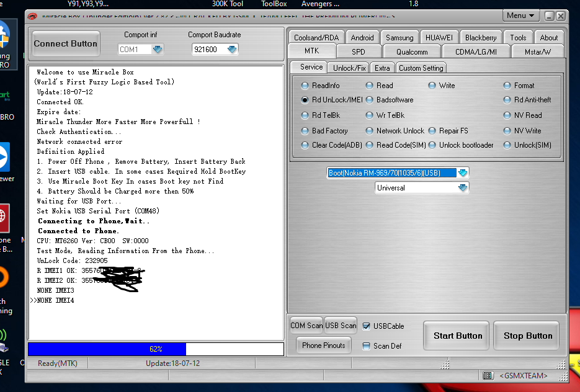Select the Read radio option
Image resolution: width=580 pixels, height=392 pixels.
[369, 86]
